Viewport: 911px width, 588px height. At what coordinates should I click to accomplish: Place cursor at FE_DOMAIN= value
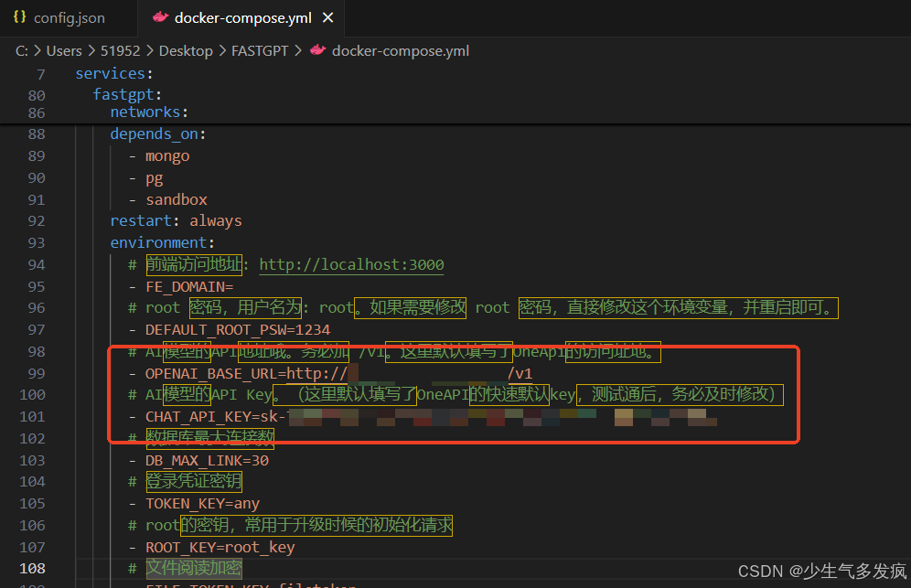(x=189, y=287)
